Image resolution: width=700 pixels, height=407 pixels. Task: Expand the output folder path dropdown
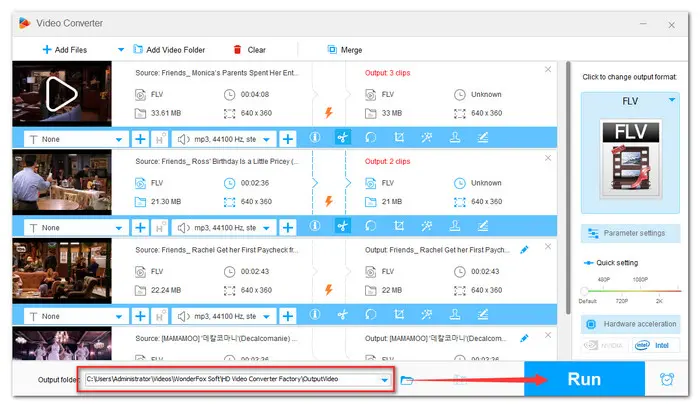pos(385,380)
